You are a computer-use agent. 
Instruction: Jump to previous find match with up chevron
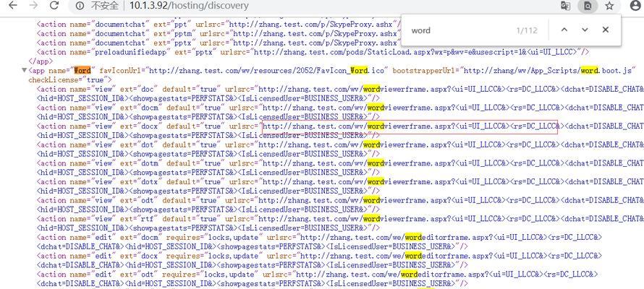tap(564, 30)
